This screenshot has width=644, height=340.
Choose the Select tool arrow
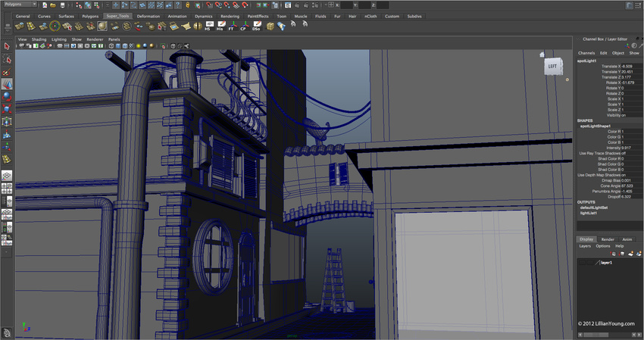click(7, 46)
